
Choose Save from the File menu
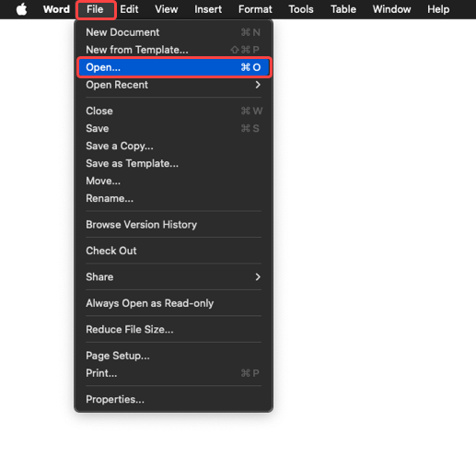tap(173, 128)
